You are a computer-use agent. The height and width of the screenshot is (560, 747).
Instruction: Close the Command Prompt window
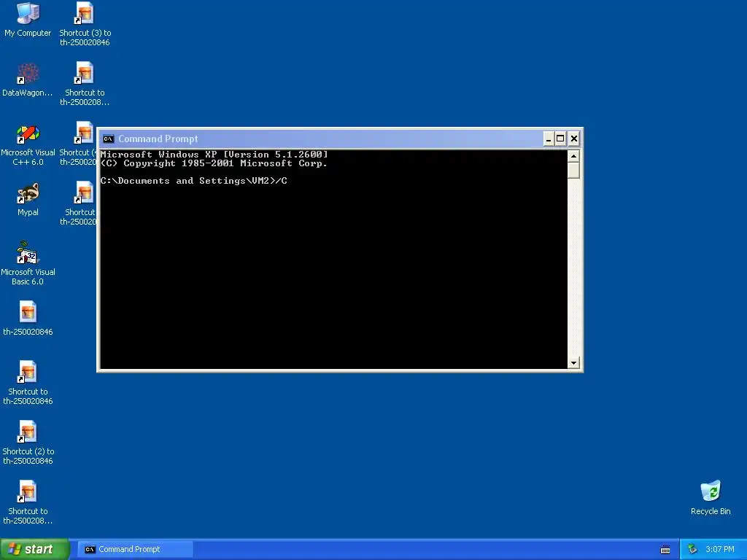574,139
